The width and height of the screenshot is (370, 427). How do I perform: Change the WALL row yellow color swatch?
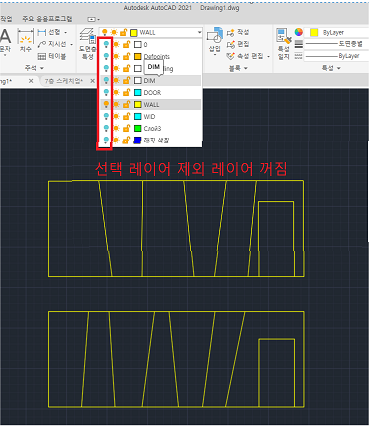coord(138,104)
